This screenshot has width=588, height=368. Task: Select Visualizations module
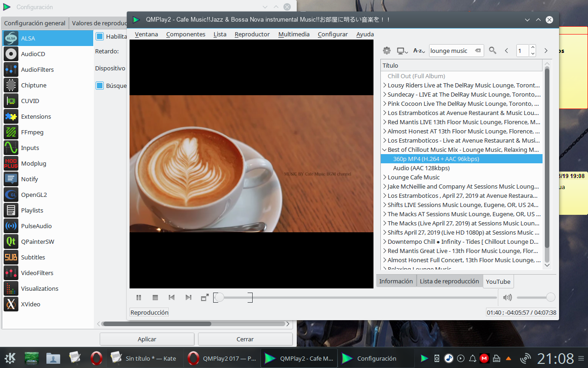(x=48, y=288)
